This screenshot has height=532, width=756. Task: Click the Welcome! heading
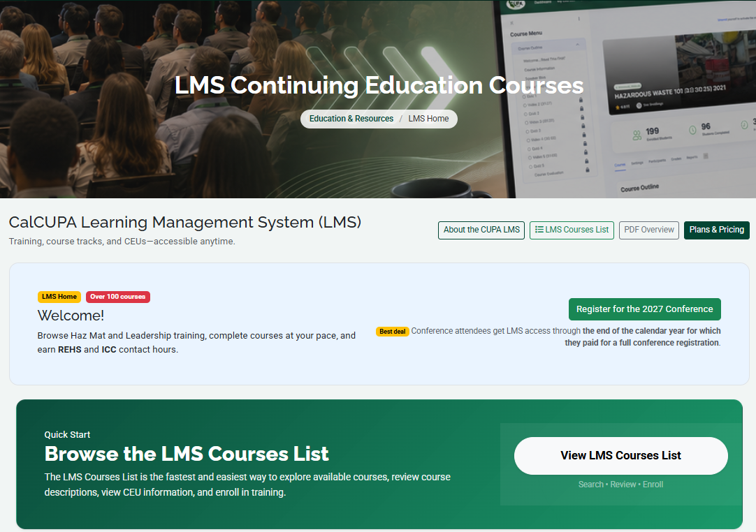tap(71, 316)
